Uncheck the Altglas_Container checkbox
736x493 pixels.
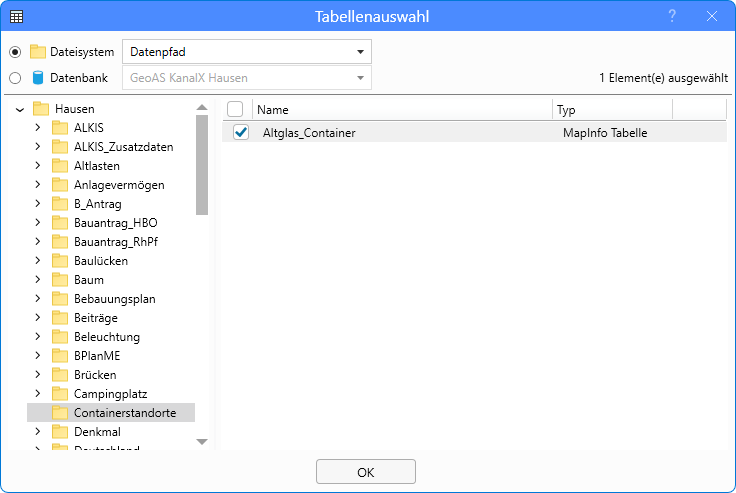click(x=240, y=132)
